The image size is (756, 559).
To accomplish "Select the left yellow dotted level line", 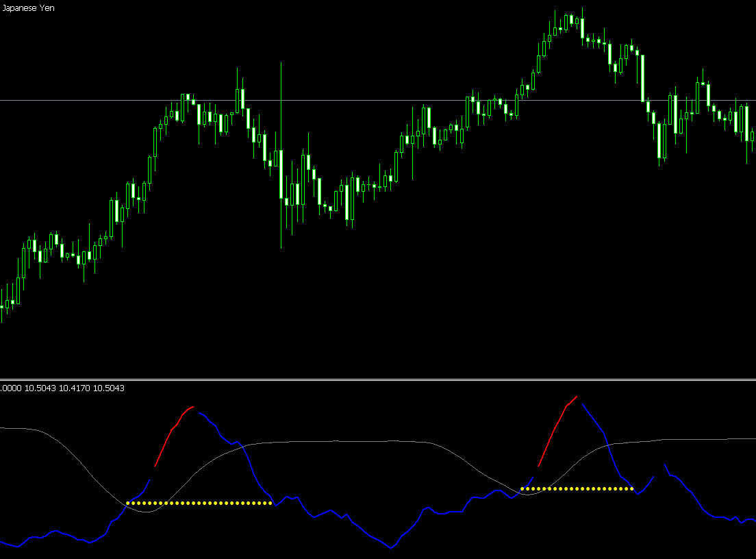I will click(x=199, y=503).
